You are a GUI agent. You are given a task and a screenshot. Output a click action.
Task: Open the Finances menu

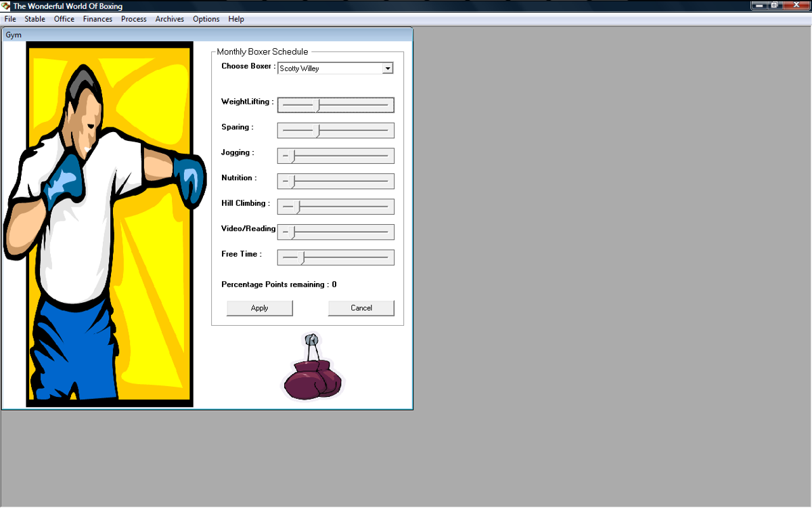coord(97,19)
